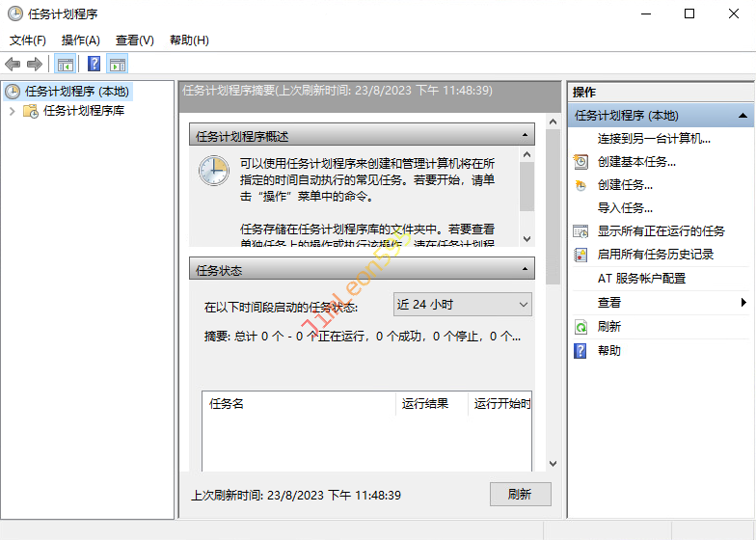Click the 创建任务 icon in actions

point(580,185)
